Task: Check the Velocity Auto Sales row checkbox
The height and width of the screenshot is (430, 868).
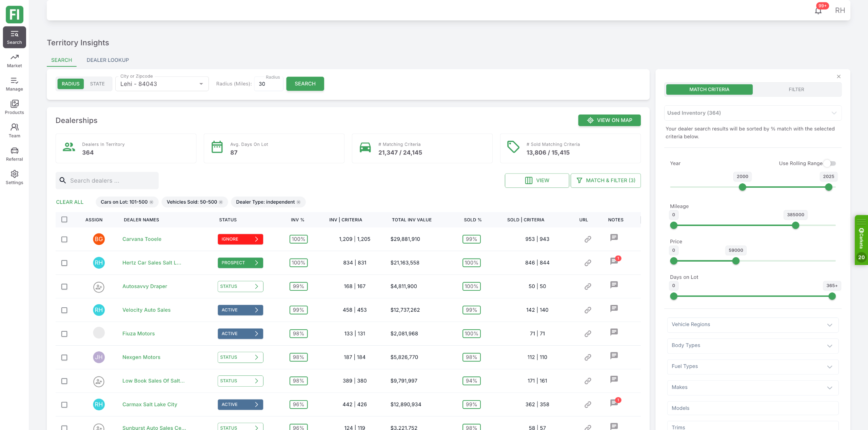Action: [64, 310]
